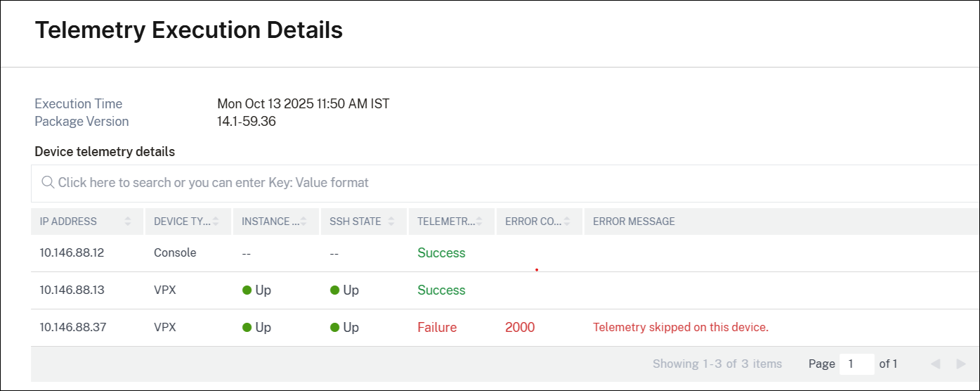Click sort arrows on the Telemetry status column
This screenshot has width=980, height=391.
(x=479, y=222)
